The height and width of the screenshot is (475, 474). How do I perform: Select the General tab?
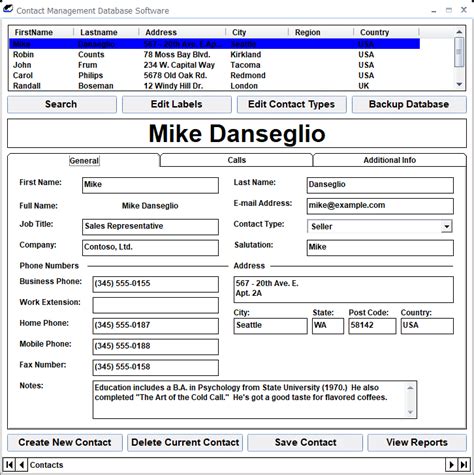84,160
